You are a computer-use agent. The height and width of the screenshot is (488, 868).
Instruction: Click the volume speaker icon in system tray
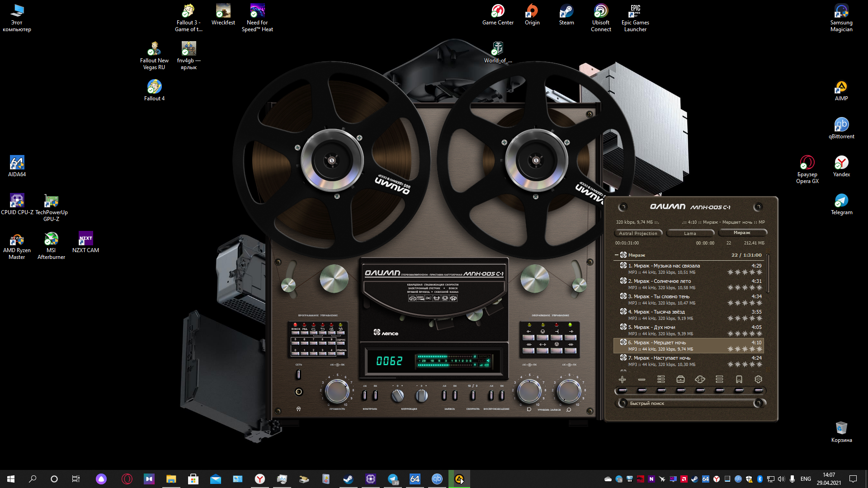(781, 479)
